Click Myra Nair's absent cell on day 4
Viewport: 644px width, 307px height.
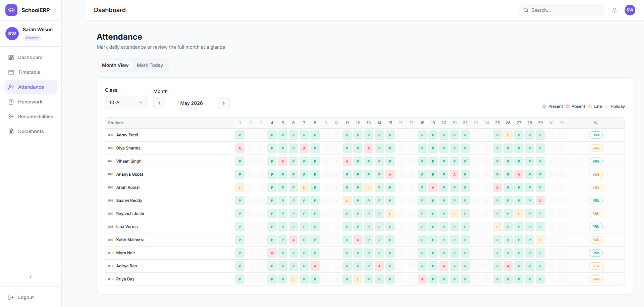(272, 253)
